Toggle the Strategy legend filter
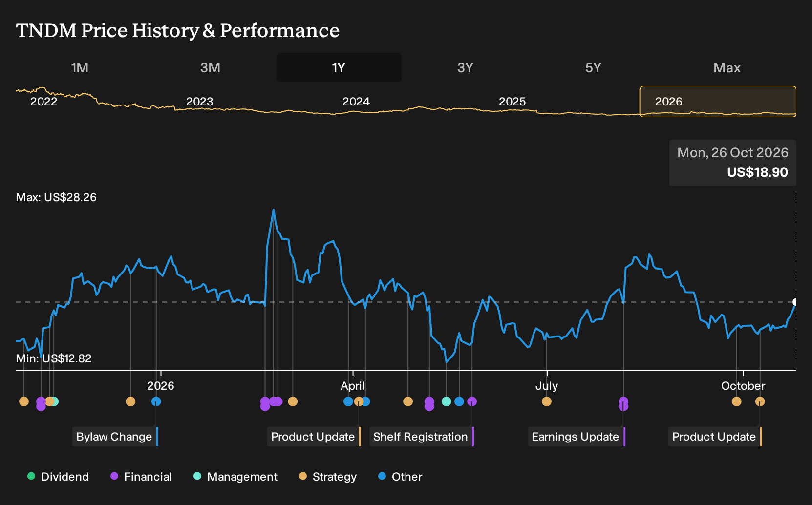812x505 pixels. pyautogui.click(x=328, y=477)
